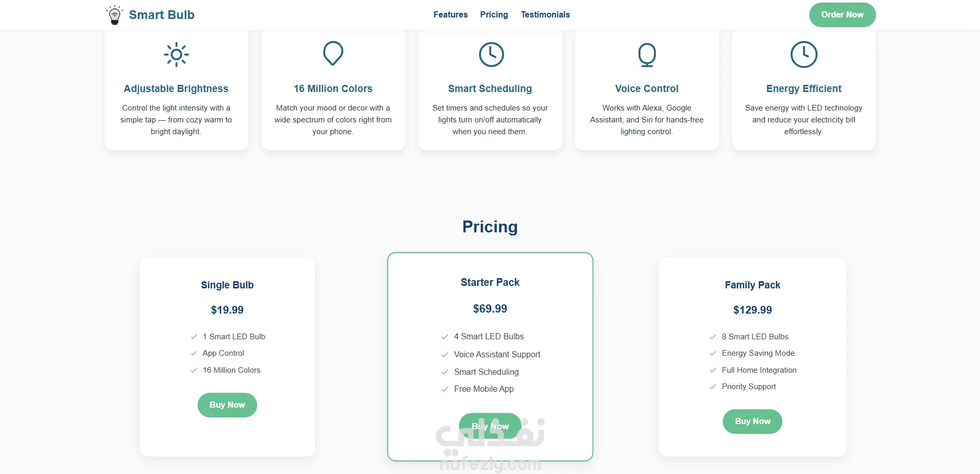Go to the Pricing navigation link
This screenshot has height=474, width=980.
coord(494,15)
